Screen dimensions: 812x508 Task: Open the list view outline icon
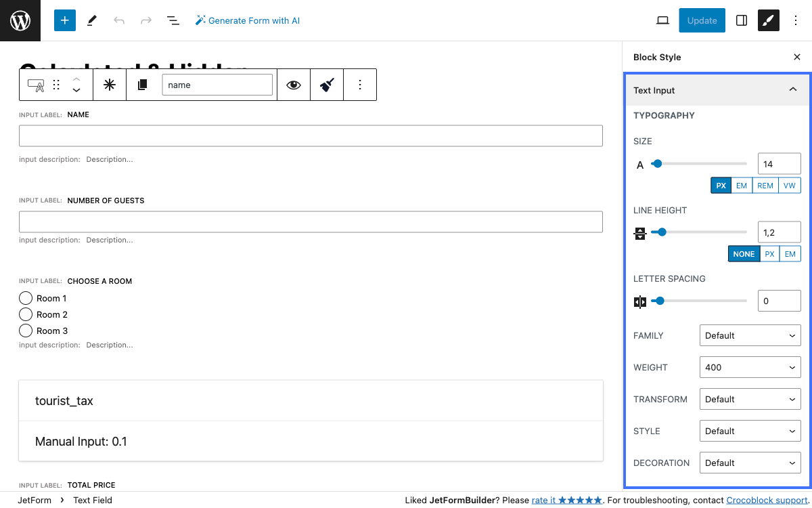pos(173,20)
